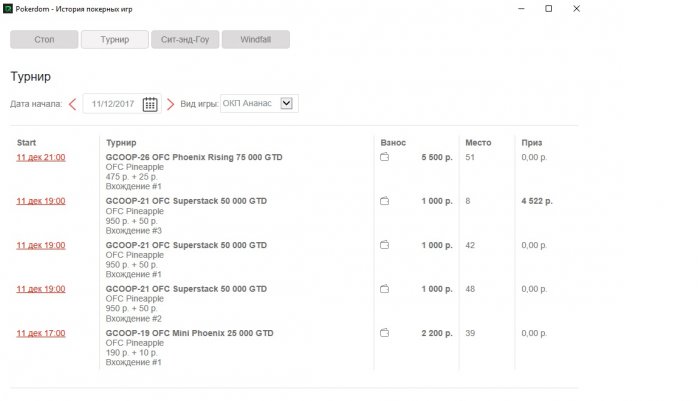700x401 pixels.
Task: Sort by the Приз column header
Action: pyautogui.click(x=531, y=143)
